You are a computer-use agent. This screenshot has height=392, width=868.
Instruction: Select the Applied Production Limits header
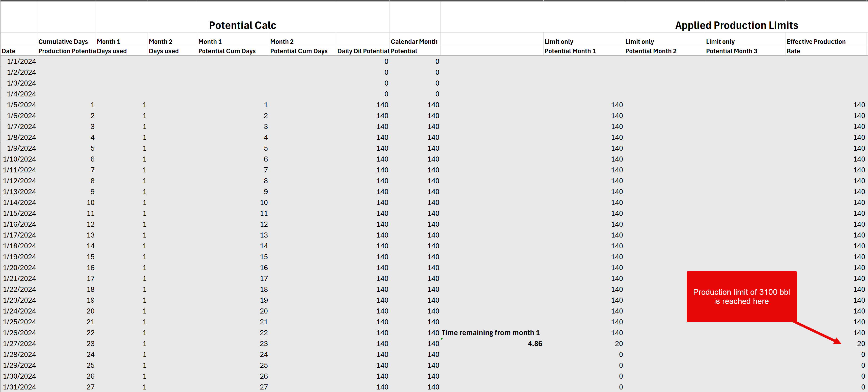tap(736, 25)
